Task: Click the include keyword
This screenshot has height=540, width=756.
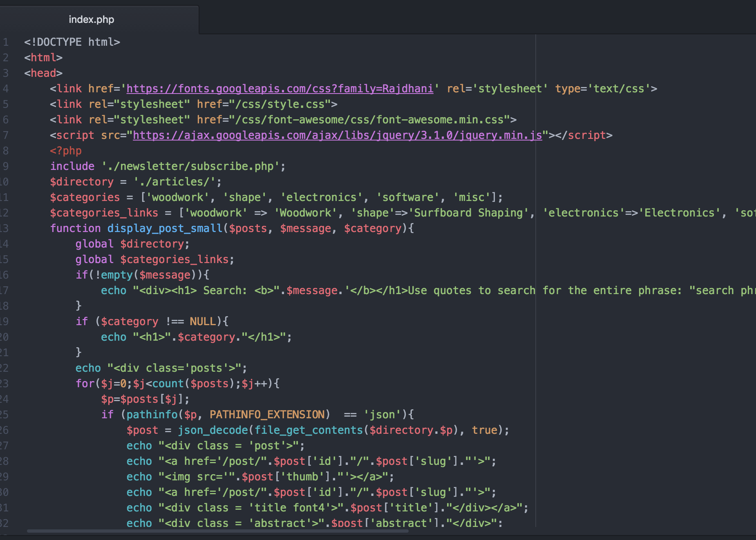Action: coord(72,166)
